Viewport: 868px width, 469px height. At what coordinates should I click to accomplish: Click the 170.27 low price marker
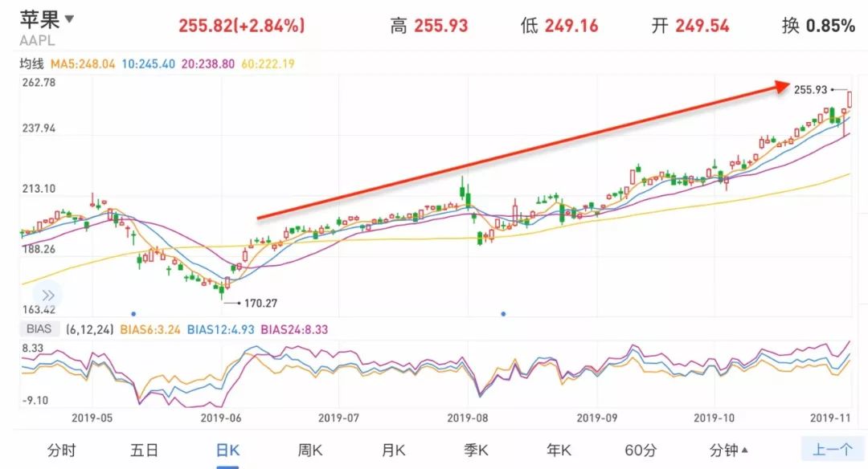point(260,303)
